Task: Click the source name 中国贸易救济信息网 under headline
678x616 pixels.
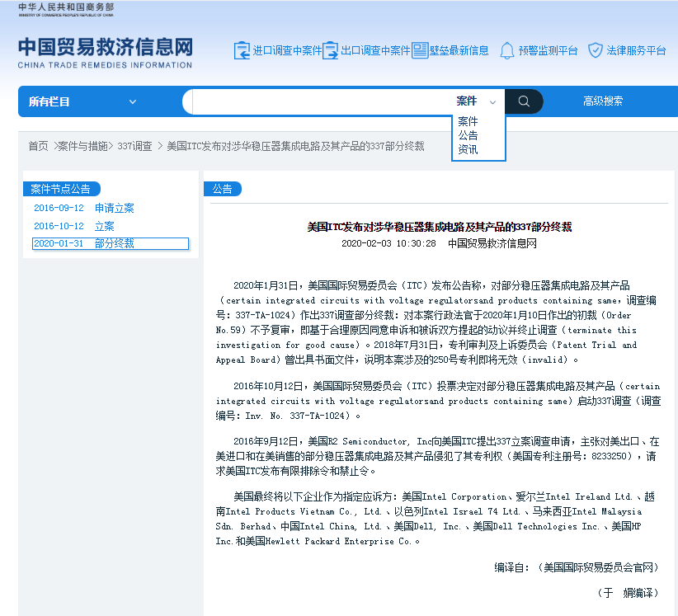Action: click(x=492, y=243)
